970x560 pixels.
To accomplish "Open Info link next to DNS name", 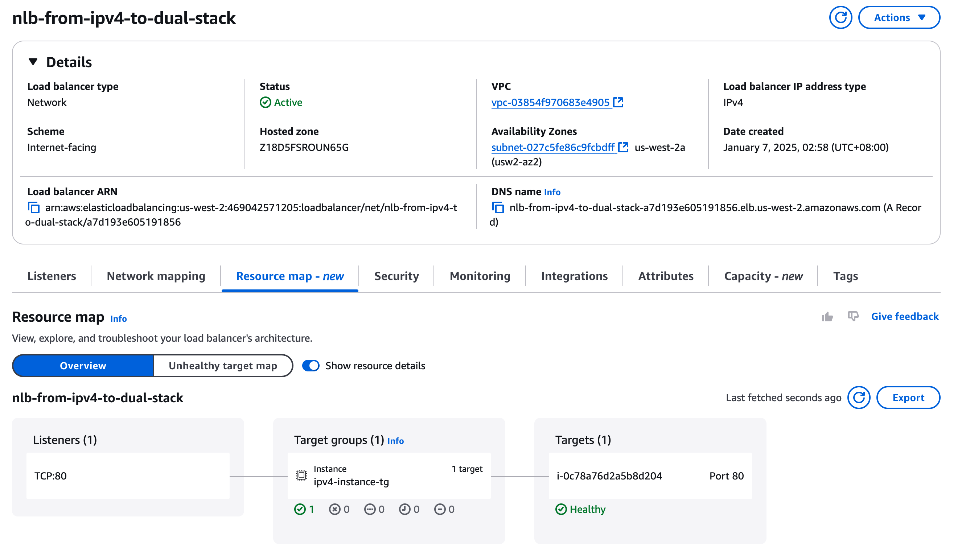I will pyautogui.click(x=552, y=192).
